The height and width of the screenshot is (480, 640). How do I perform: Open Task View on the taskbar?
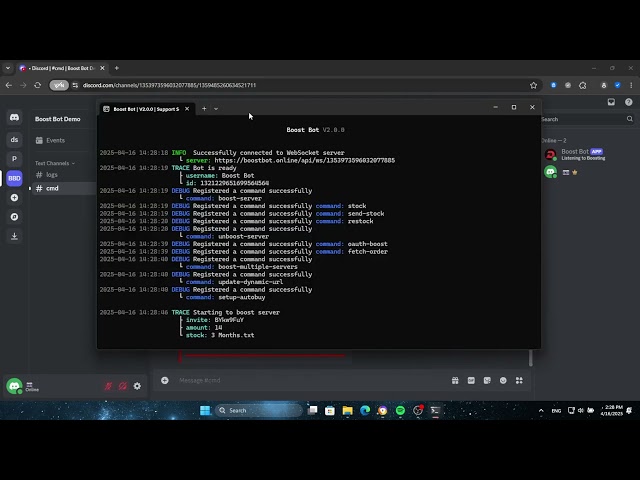pos(313,411)
